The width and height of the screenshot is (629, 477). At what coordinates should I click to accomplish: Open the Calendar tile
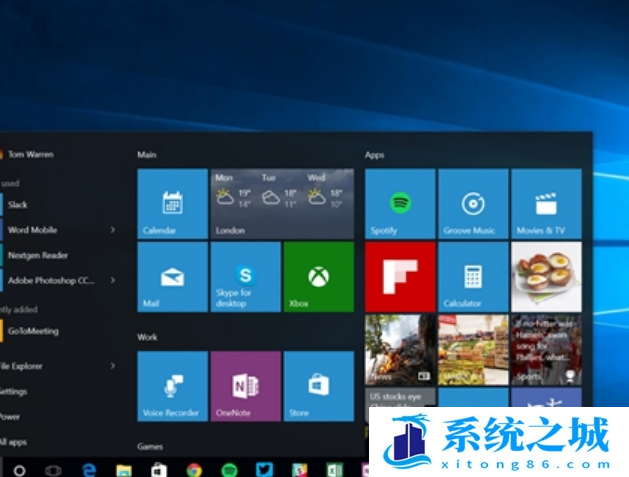[172, 204]
